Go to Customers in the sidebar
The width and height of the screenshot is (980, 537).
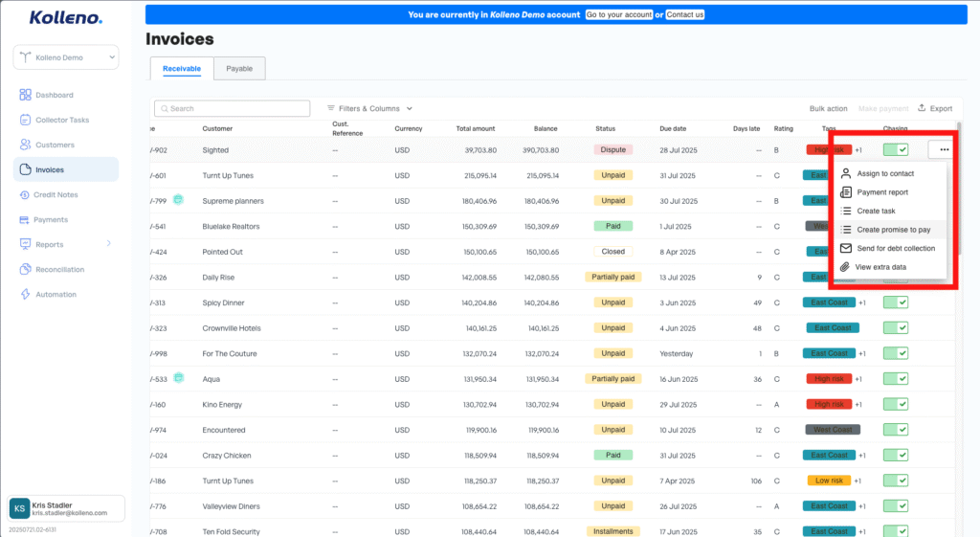tap(55, 145)
